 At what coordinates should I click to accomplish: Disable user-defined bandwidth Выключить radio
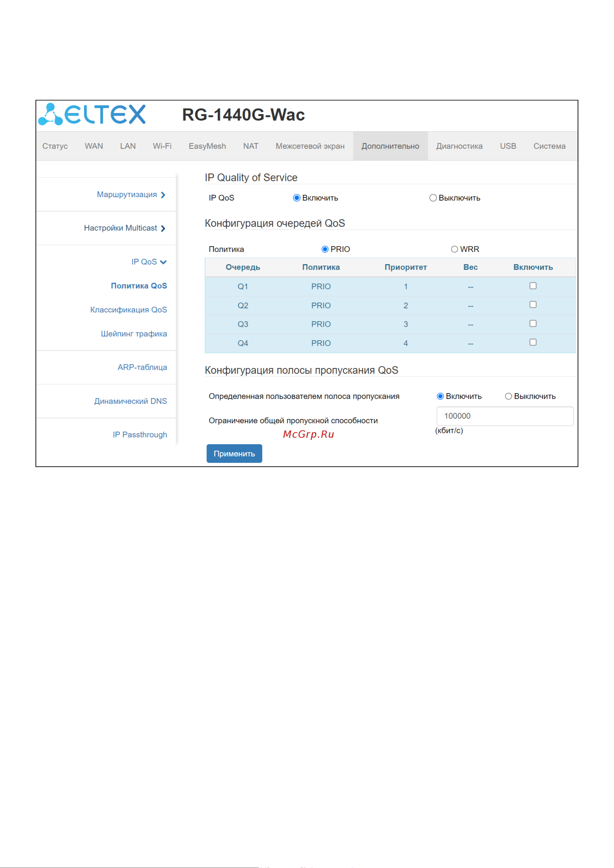coord(509,396)
